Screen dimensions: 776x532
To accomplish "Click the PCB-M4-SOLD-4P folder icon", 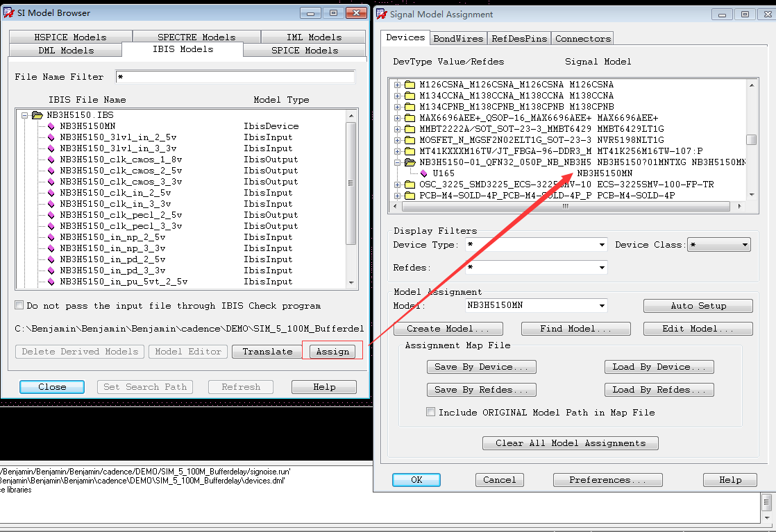I will (x=410, y=196).
